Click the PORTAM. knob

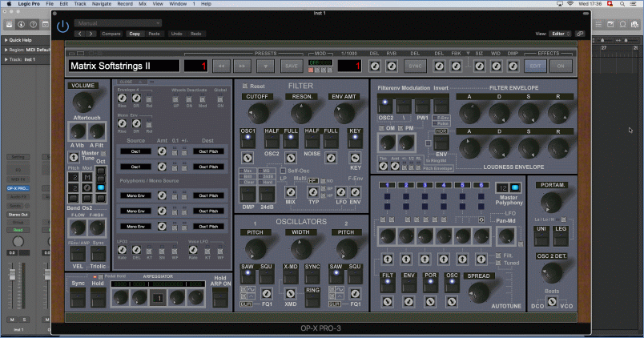[x=551, y=202]
